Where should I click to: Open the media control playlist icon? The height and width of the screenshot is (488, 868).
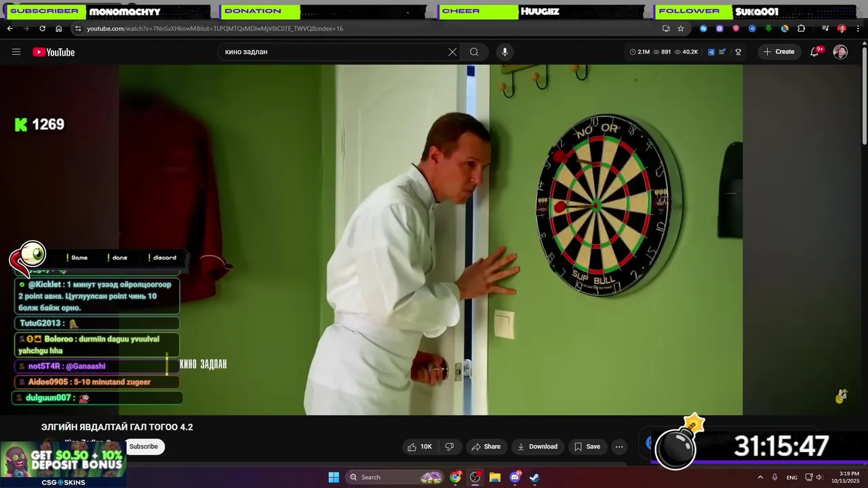[x=825, y=28]
